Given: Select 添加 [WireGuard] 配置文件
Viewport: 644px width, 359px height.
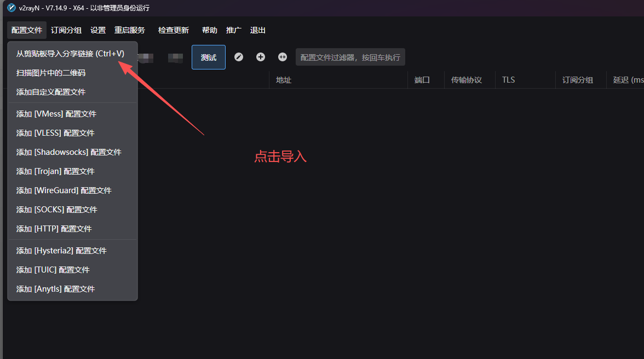Looking at the screenshot, I should click(64, 190).
